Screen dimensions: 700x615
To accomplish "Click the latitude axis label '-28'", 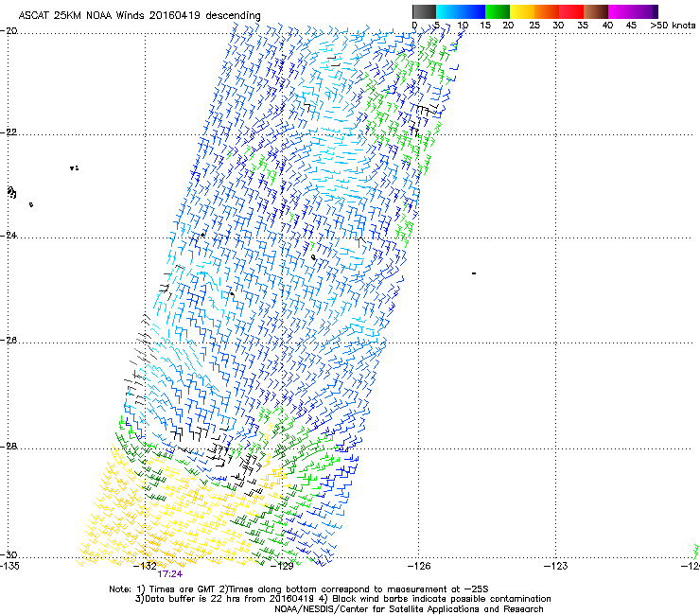I will pyautogui.click(x=9, y=447).
